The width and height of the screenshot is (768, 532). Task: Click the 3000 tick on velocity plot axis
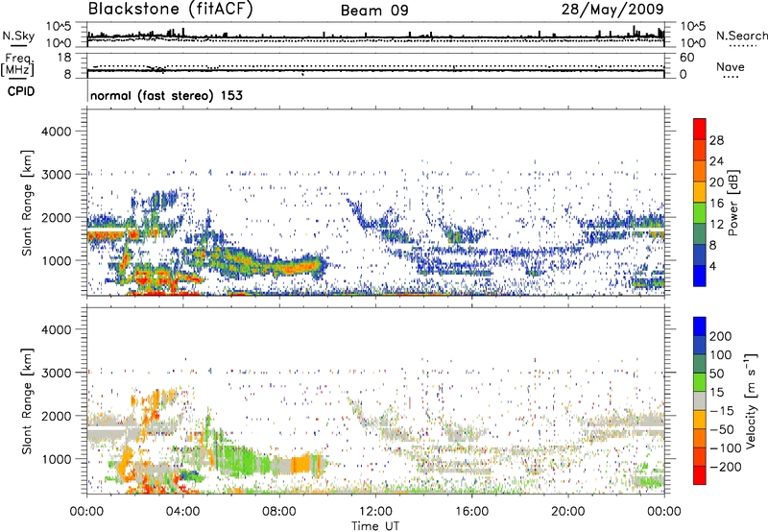pyautogui.click(x=56, y=373)
